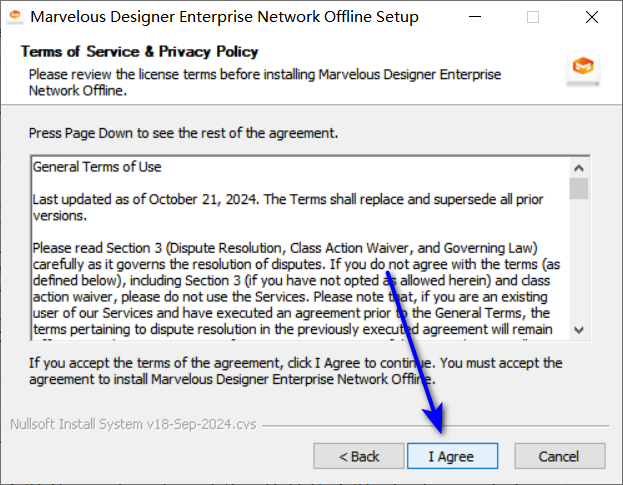
Task: Click the 'Press Page Down' instruction text
Action: click(183, 132)
